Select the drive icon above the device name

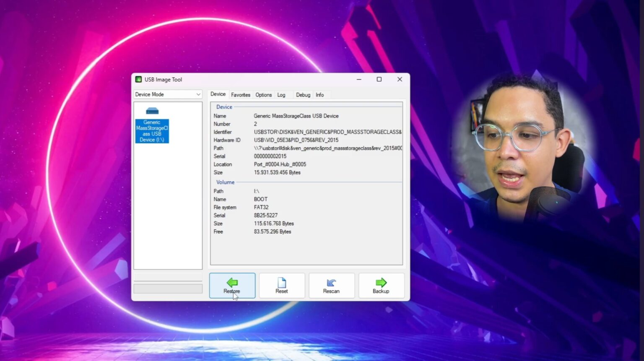(152, 111)
